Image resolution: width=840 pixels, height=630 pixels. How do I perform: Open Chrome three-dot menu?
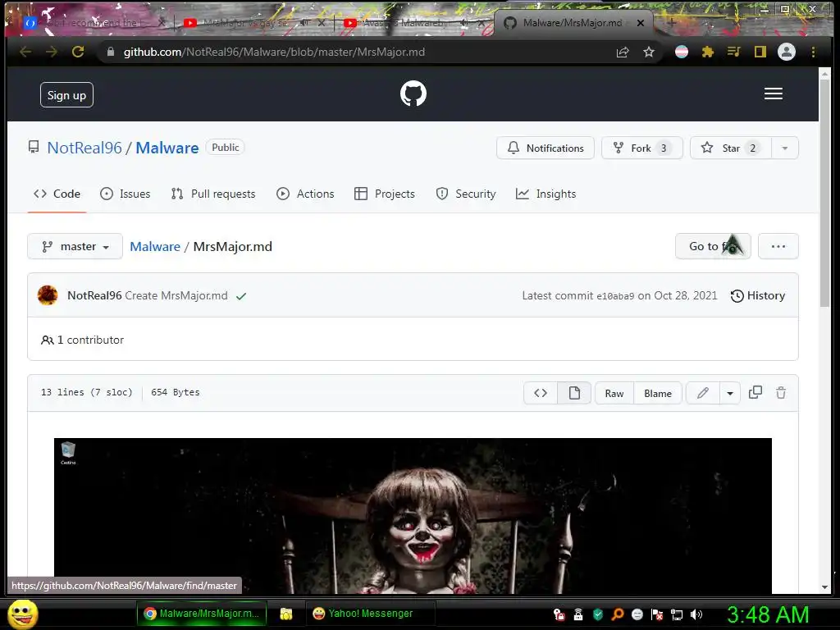(x=813, y=52)
